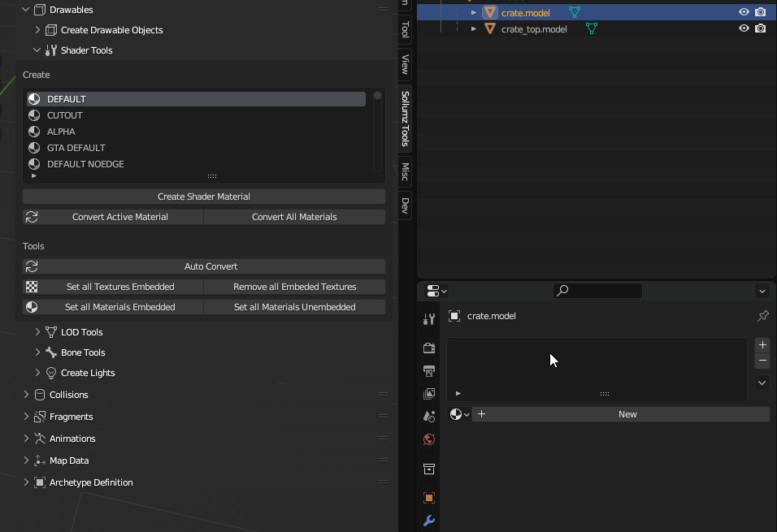Click the properties search field
The width and height of the screenshot is (777, 532).
coord(598,290)
